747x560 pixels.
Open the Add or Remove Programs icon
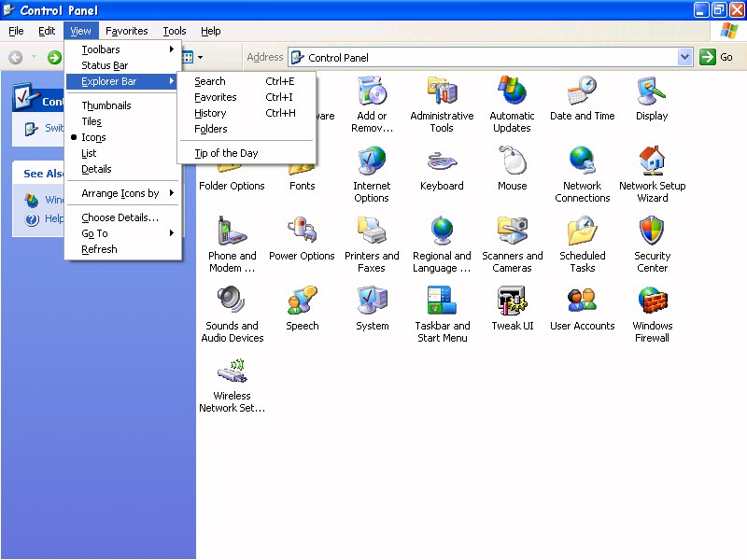372,104
